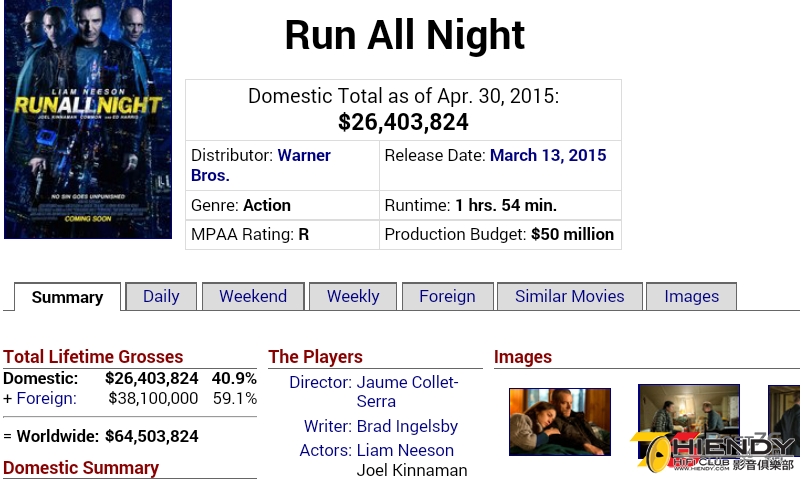Open director Jaume Collet-Serra's page
The height and width of the screenshot is (480, 800).
click(406, 392)
